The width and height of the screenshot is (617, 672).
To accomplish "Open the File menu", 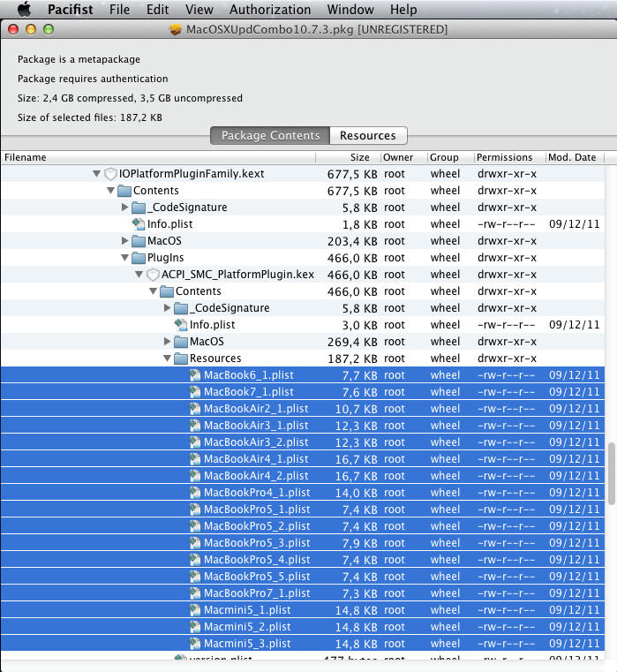I will 119,10.
